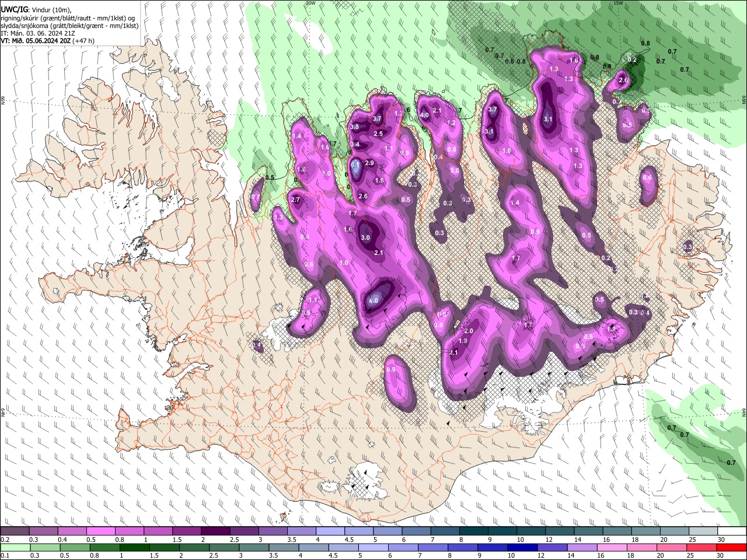Click the '64N' latitude label on the right edge
Image resolution: width=747 pixels, height=560 pixels.
[744, 412]
